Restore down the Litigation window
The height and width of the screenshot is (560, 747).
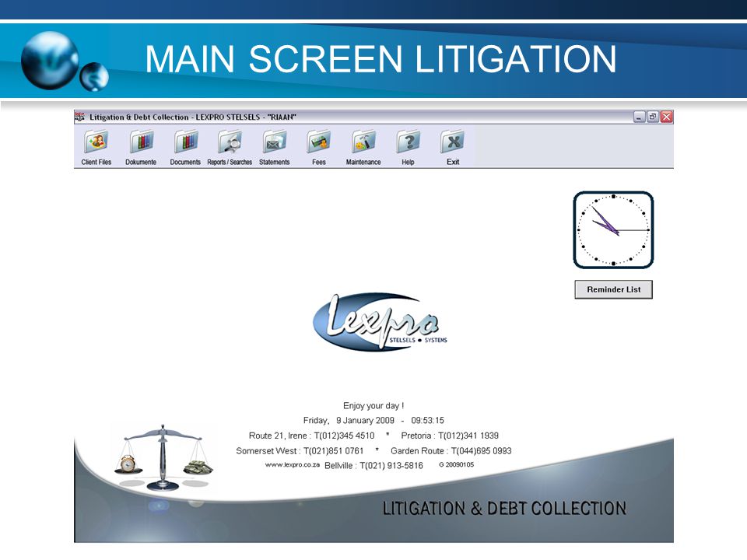pos(653,117)
